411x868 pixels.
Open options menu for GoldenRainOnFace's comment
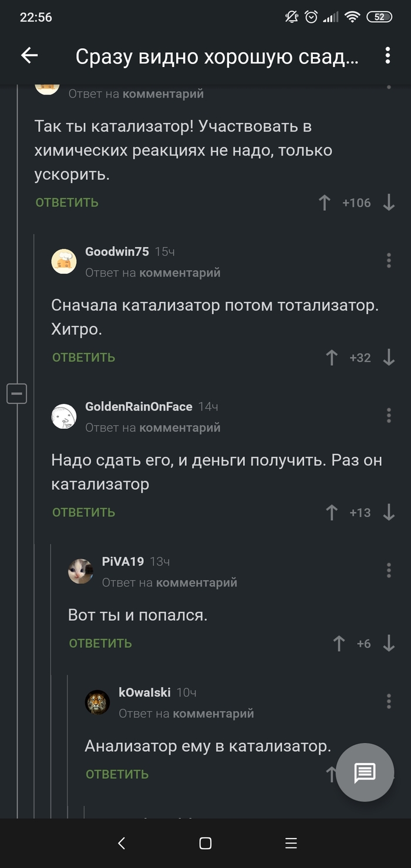pyautogui.click(x=389, y=415)
